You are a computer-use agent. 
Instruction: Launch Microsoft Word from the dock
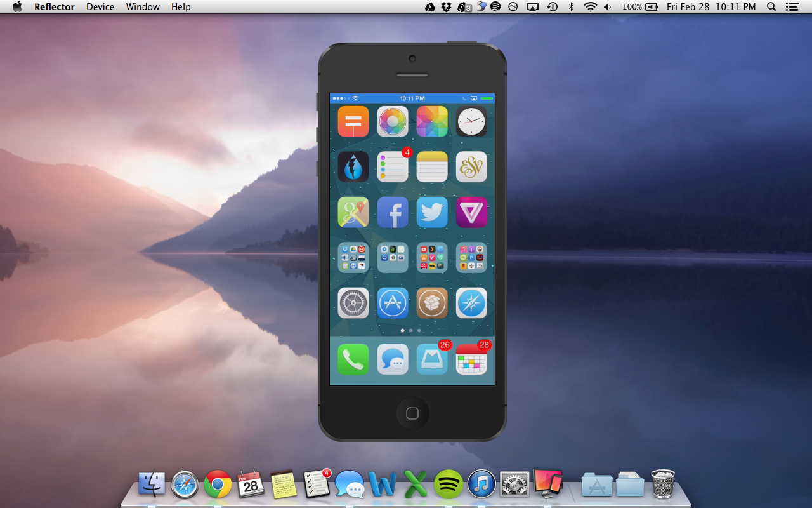tap(383, 485)
